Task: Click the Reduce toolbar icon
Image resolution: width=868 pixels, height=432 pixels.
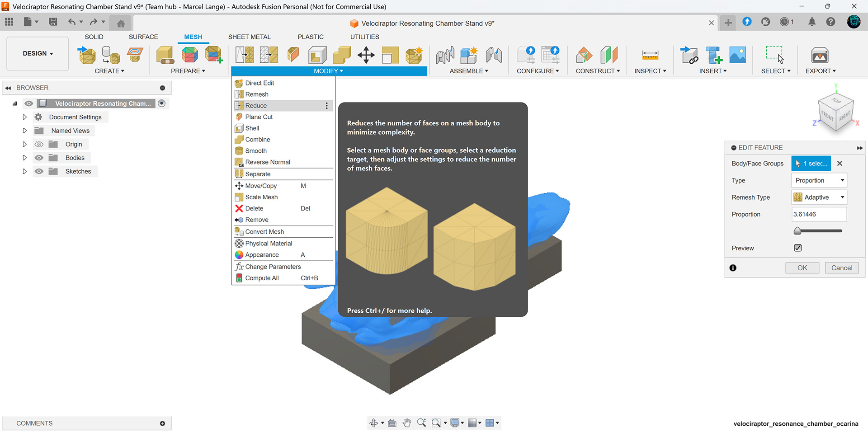Action: click(269, 55)
